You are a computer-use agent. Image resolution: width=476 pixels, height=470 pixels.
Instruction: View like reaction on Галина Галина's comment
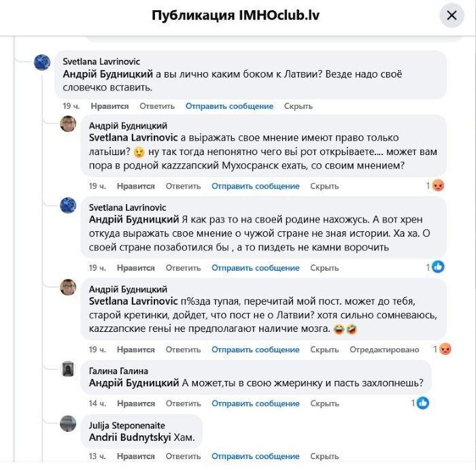tap(422, 403)
